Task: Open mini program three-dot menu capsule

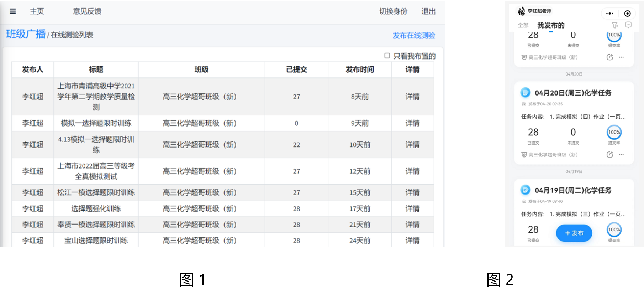Action: [610, 14]
